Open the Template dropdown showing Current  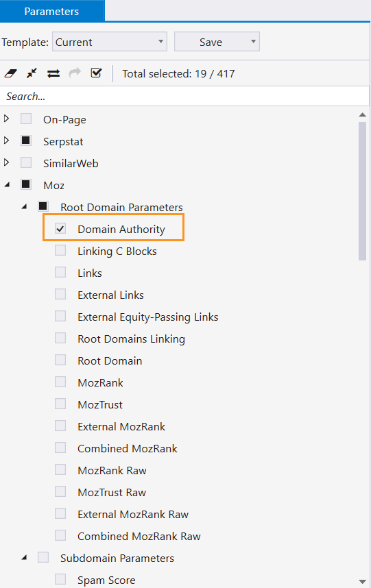110,42
